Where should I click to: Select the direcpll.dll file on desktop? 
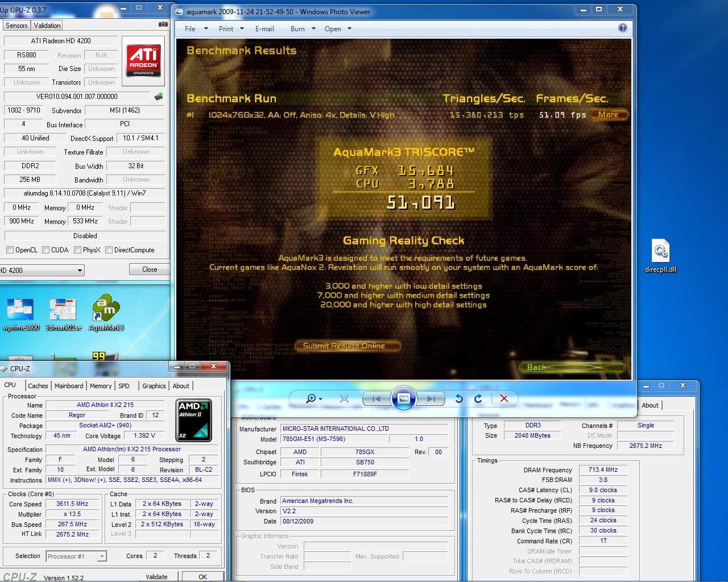point(660,256)
